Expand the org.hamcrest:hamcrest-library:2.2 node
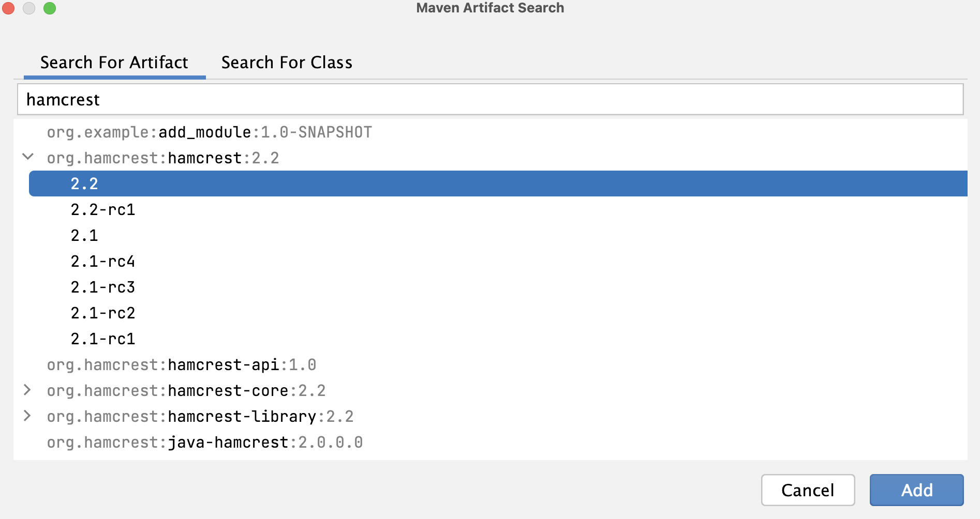This screenshot has height=519, width=980. (27, 416)
